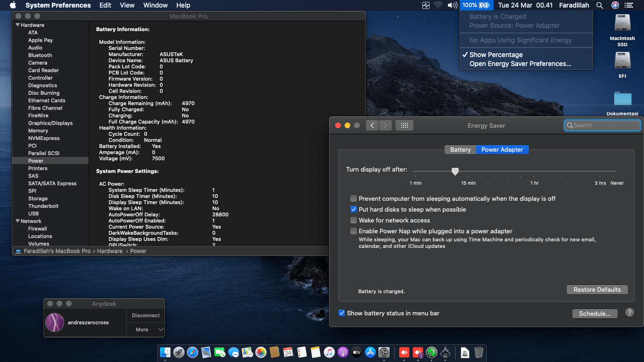This screenshot has width=644, height=362.
Task: Click the Restore Defaults button
Action: tap(597, 289)
